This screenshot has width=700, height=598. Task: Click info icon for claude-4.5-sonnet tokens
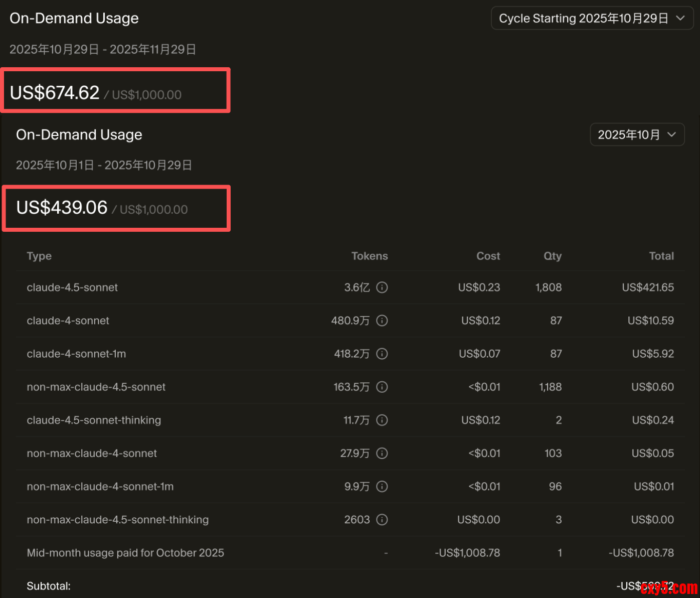(382, 287)
